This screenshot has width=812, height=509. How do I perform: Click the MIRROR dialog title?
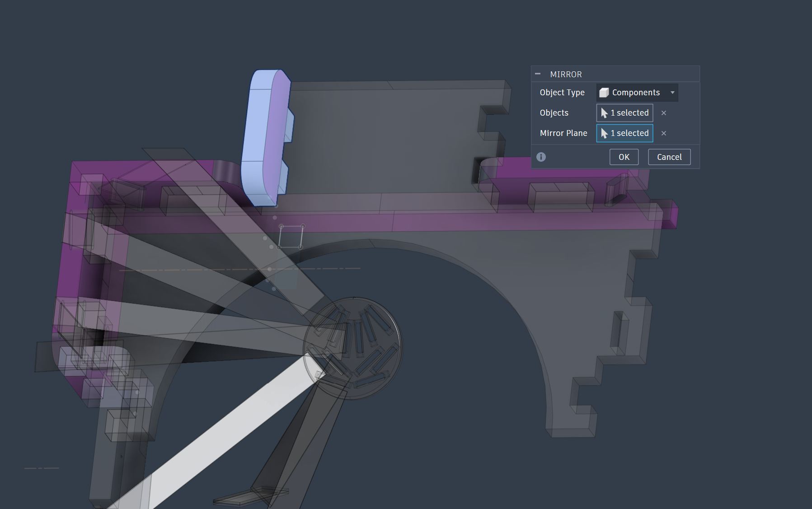point(566,74)
